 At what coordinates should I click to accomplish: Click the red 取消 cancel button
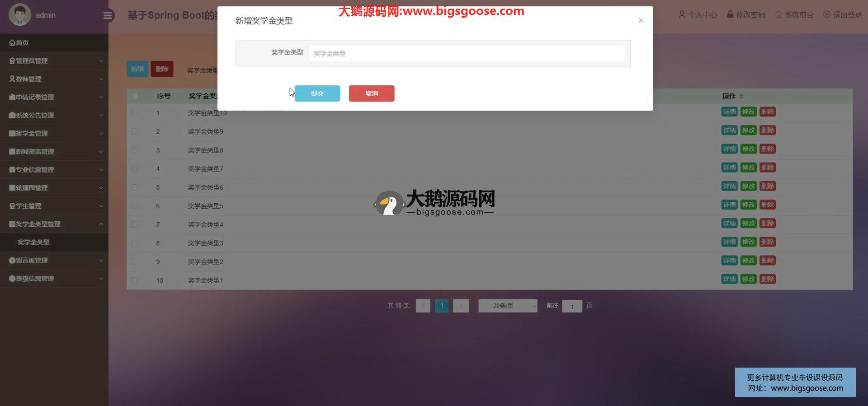click(372, 93)
